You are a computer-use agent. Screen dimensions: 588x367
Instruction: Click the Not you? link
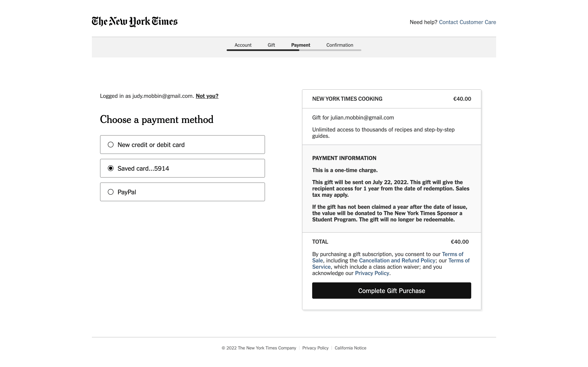click(207, 96)
